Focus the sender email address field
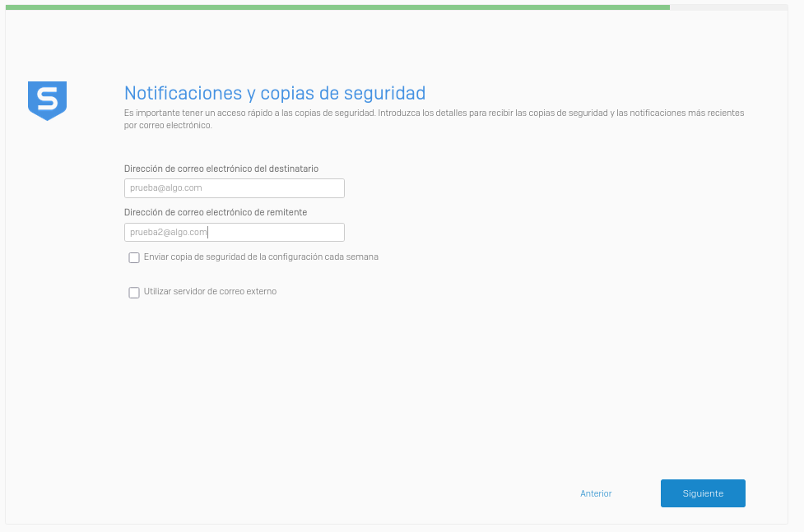The image size is (804, 532). 234,232
